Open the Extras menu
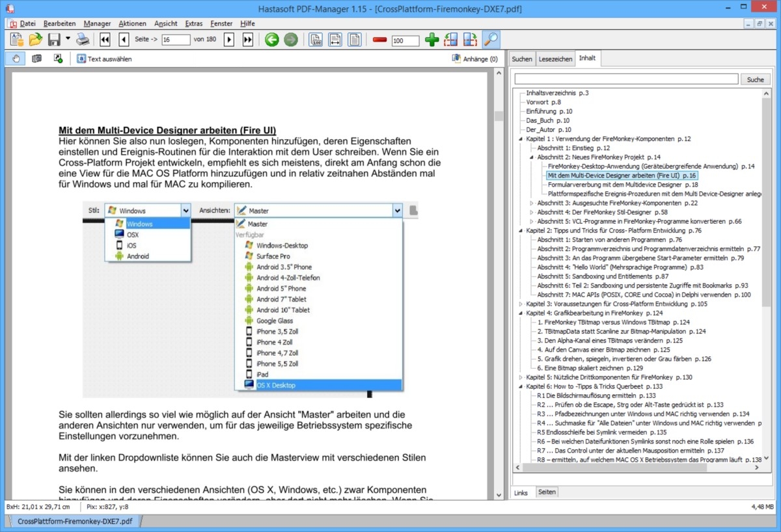781x532 pixels. click(x=193, y=23)
